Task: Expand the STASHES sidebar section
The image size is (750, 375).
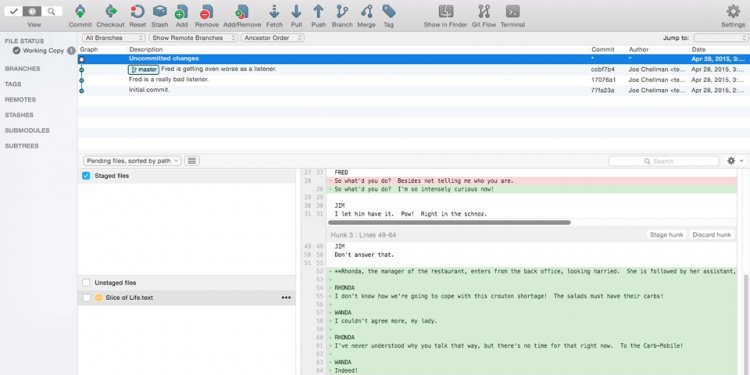Action: click(x=19, y=115)
